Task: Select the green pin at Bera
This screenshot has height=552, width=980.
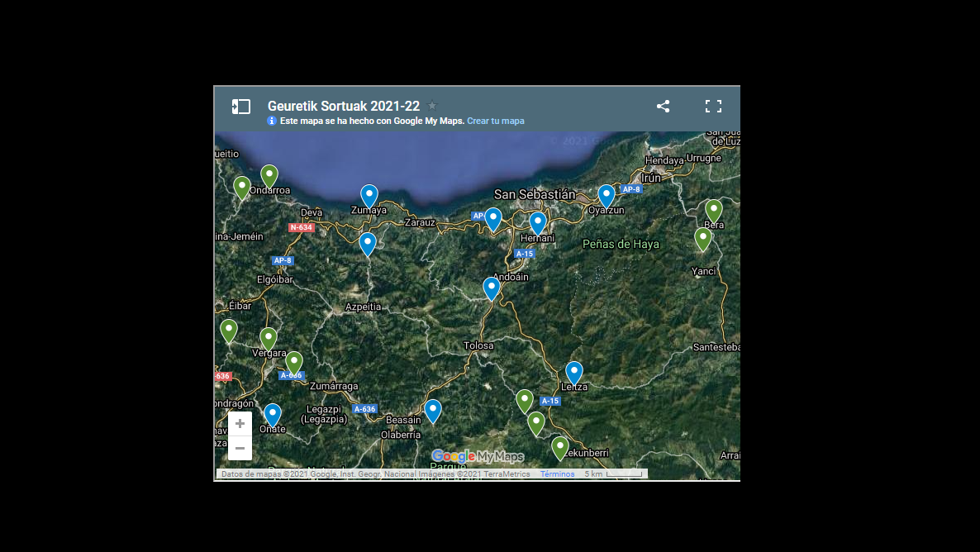Action: 714,210
